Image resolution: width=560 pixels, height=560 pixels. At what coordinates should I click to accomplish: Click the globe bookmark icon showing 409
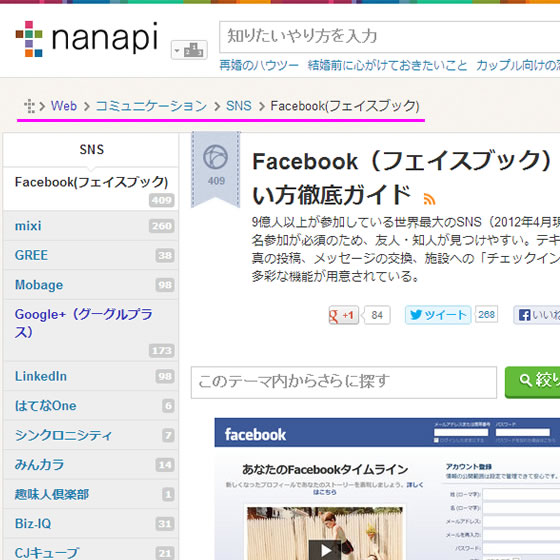point(216,169)
